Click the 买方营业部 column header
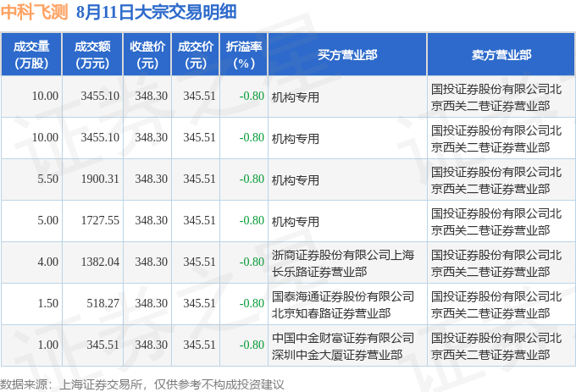The height and width of the screenshot is (392, 576). pos(347,54)
